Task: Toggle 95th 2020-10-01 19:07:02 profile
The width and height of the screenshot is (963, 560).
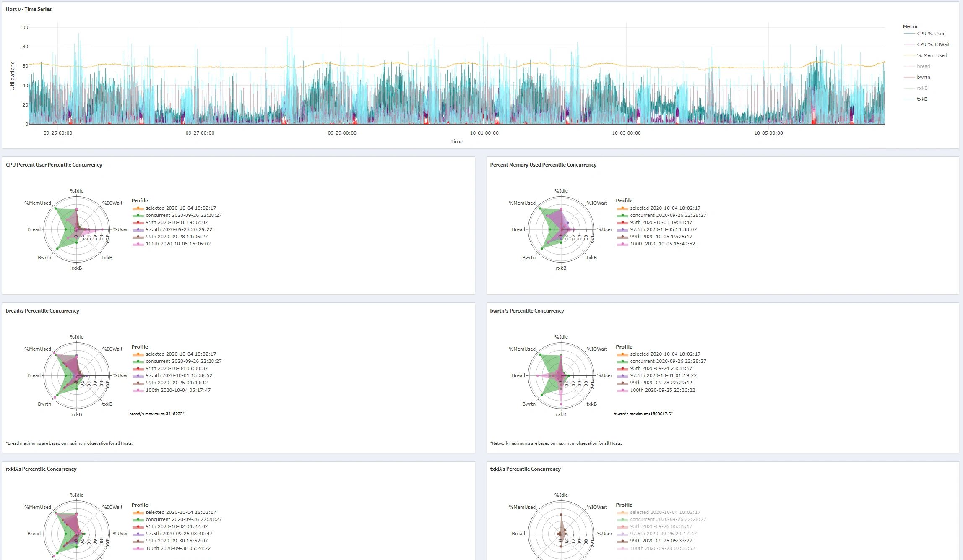Action: tap(170, 222)
